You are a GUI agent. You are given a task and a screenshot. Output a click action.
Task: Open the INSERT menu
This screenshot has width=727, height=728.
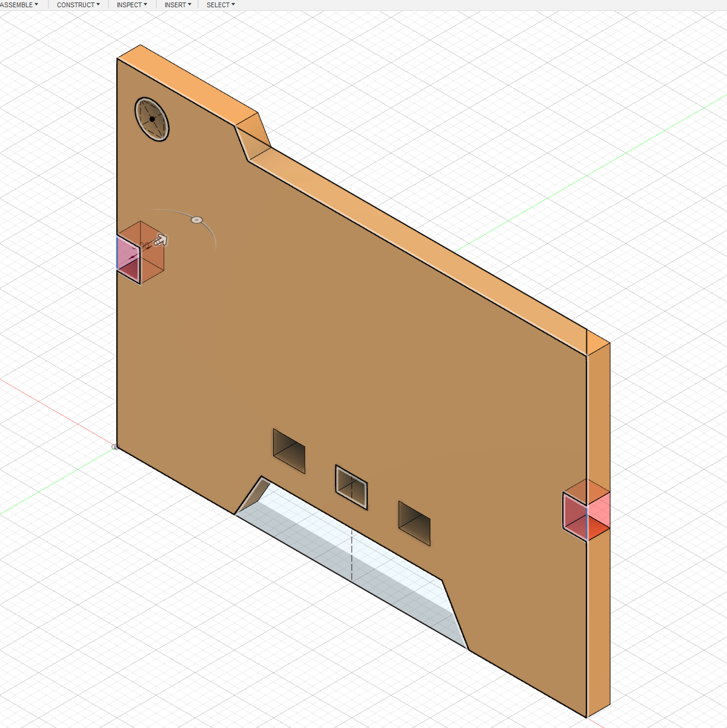(178, 5)
